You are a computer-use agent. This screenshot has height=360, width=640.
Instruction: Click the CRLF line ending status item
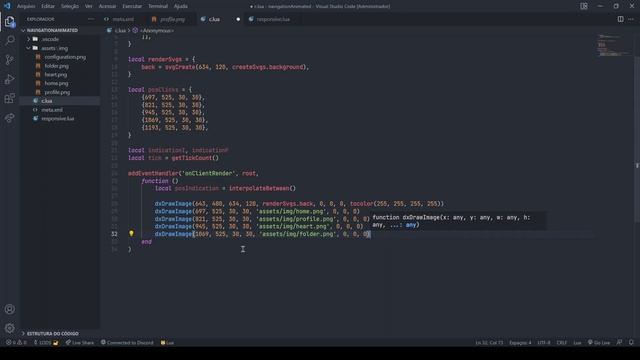(562, 343)
